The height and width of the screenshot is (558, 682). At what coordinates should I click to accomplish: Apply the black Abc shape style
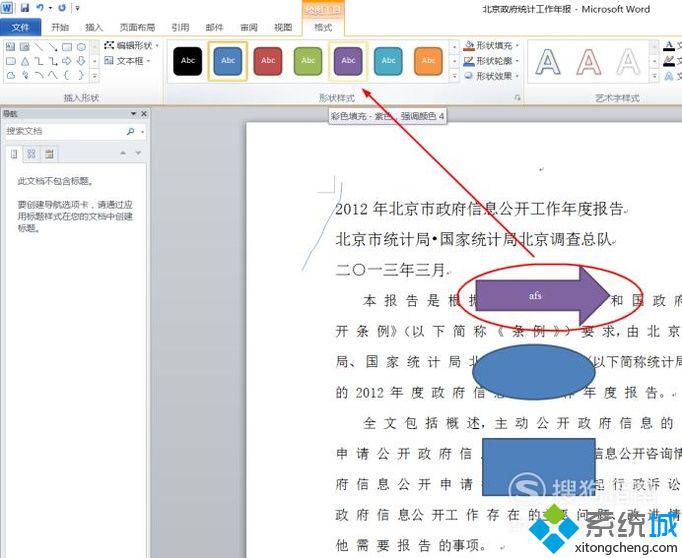(x=187, y=61)
